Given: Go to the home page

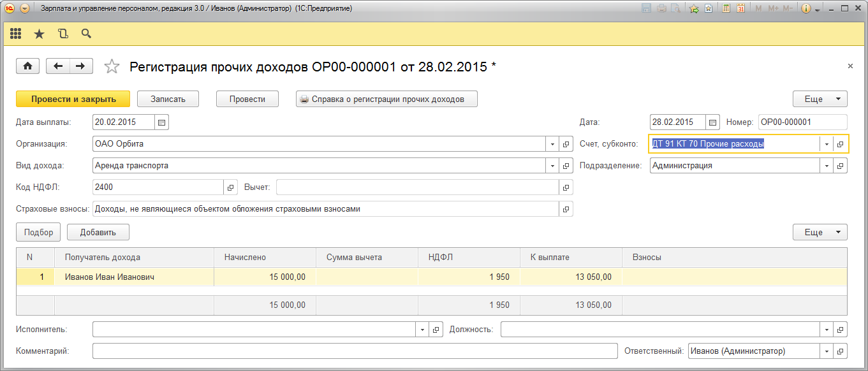Looking at the screenshot, I should pos(27,66).
